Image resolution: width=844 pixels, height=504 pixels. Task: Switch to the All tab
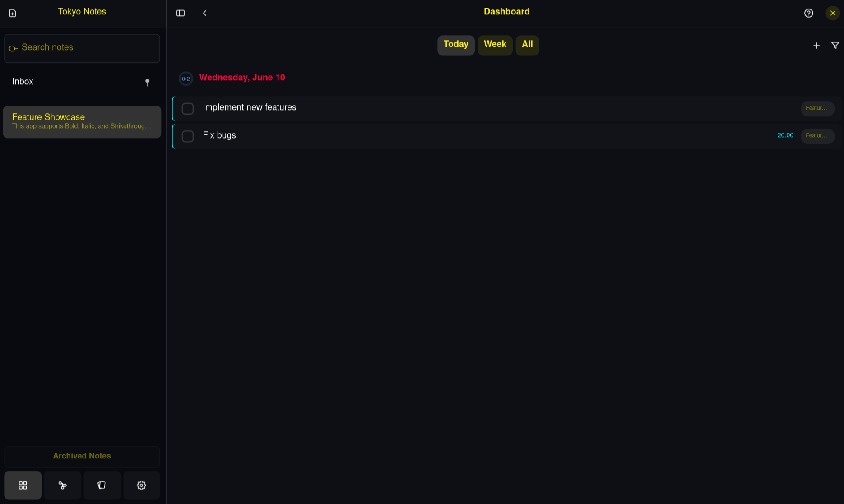pyautogui.click(x=527, y=45)
